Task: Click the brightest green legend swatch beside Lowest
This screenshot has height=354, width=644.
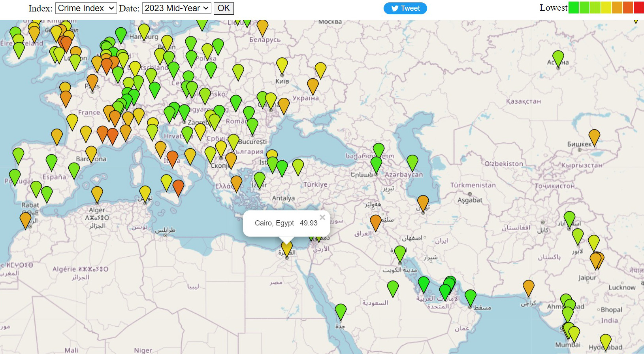Action: [573, 8]
